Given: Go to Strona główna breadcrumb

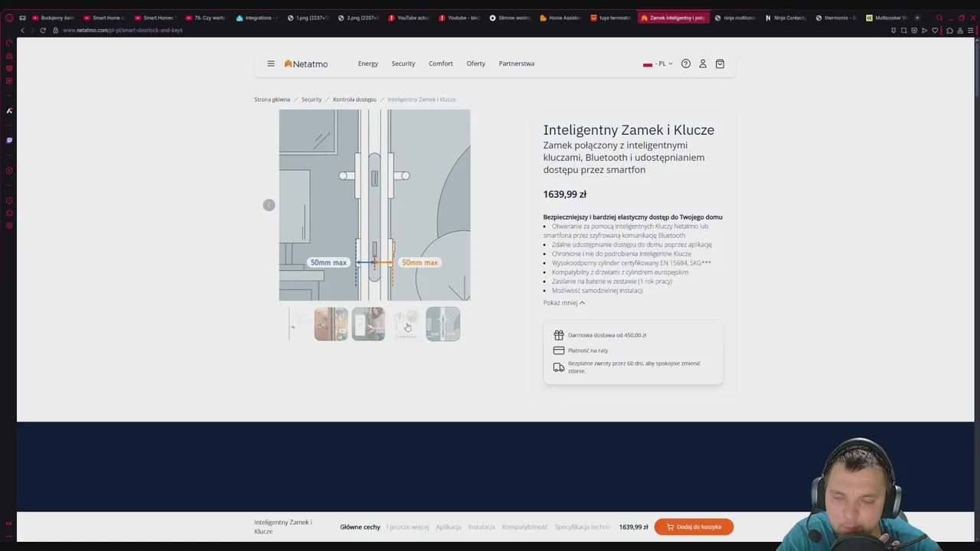Looking at the screenshot, I should (x=272, y=99).
